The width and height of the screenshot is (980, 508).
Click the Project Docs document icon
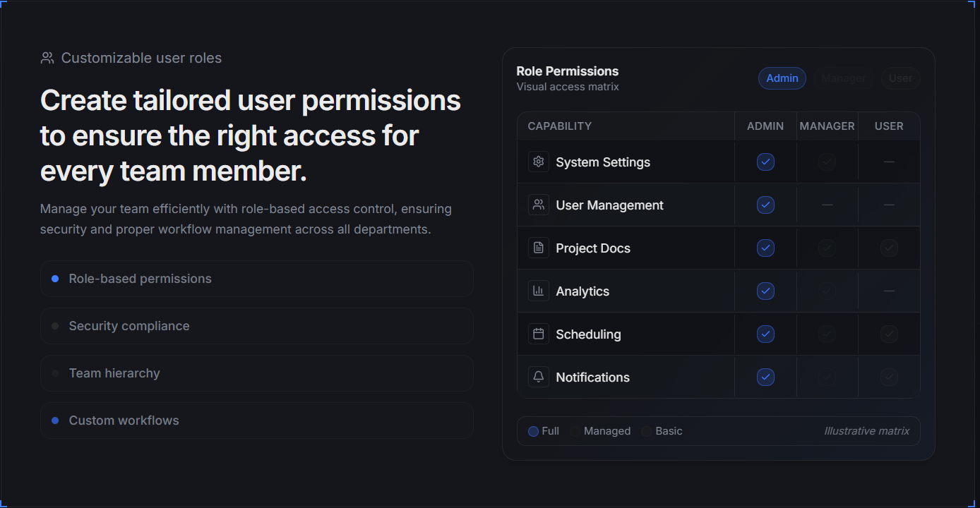(x=539, y=248)
